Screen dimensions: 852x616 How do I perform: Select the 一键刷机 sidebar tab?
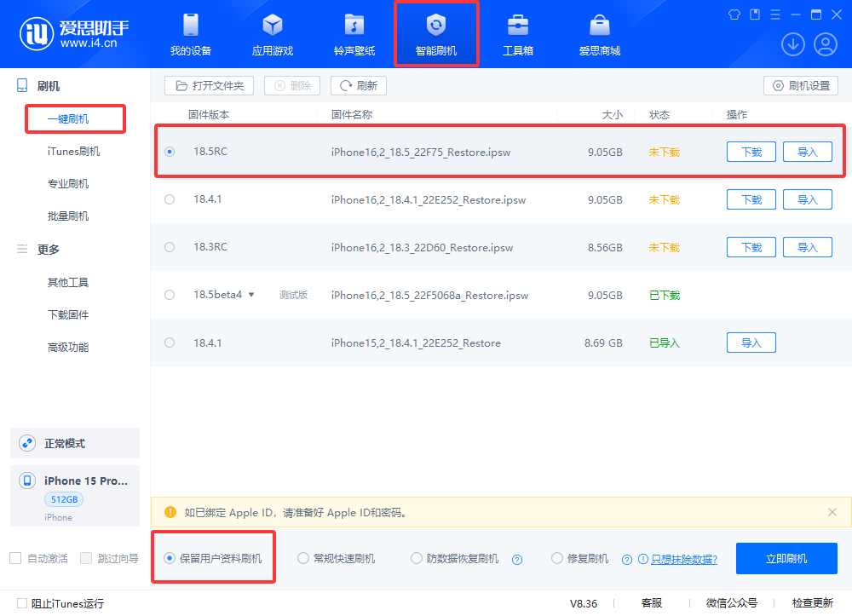tap(74, 118)
